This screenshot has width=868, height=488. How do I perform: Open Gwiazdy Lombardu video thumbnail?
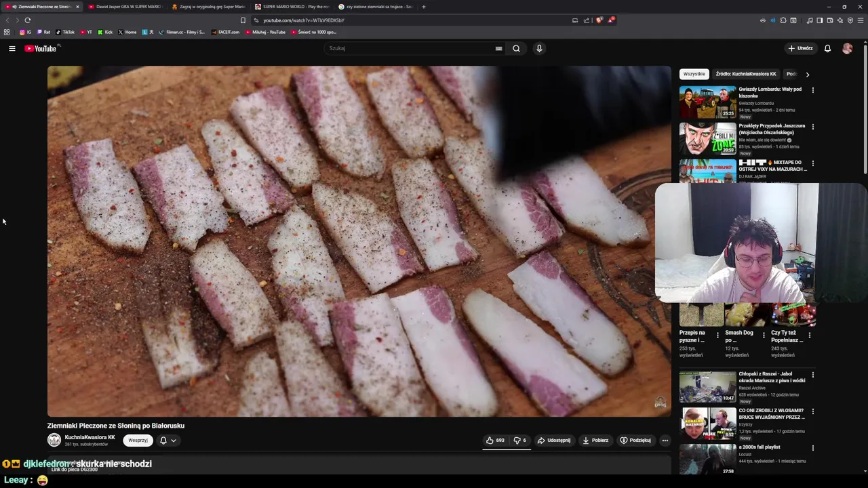pos(707,102)
